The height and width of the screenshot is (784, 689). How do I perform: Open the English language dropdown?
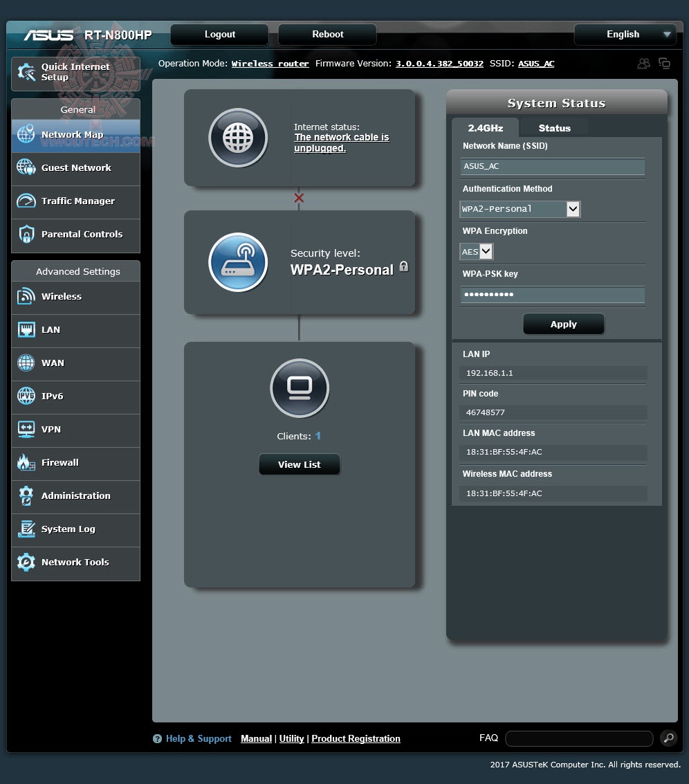click(x=625, y=35)
